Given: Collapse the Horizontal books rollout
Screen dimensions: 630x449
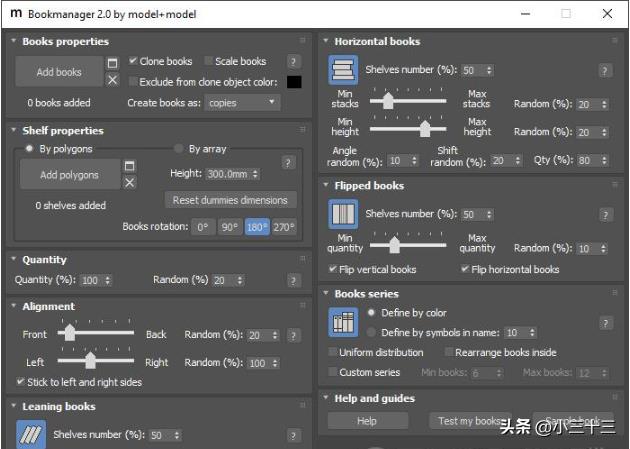Looking at the screenshot, I should point(326,41).
